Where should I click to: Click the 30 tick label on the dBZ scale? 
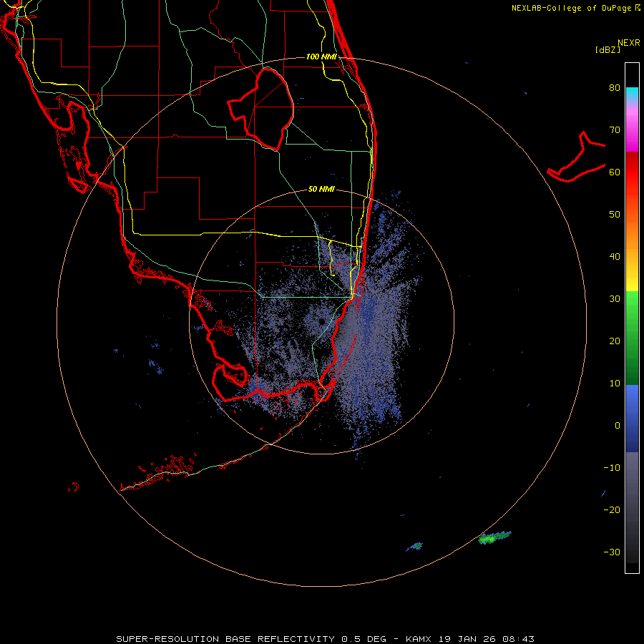pyautogui.click(x=615, y=299)
